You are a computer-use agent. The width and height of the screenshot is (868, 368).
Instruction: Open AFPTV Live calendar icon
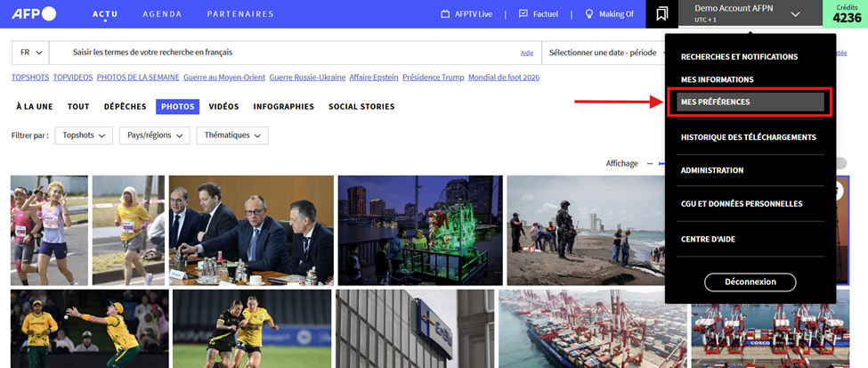pyautogui.click(x=446, y=14)
